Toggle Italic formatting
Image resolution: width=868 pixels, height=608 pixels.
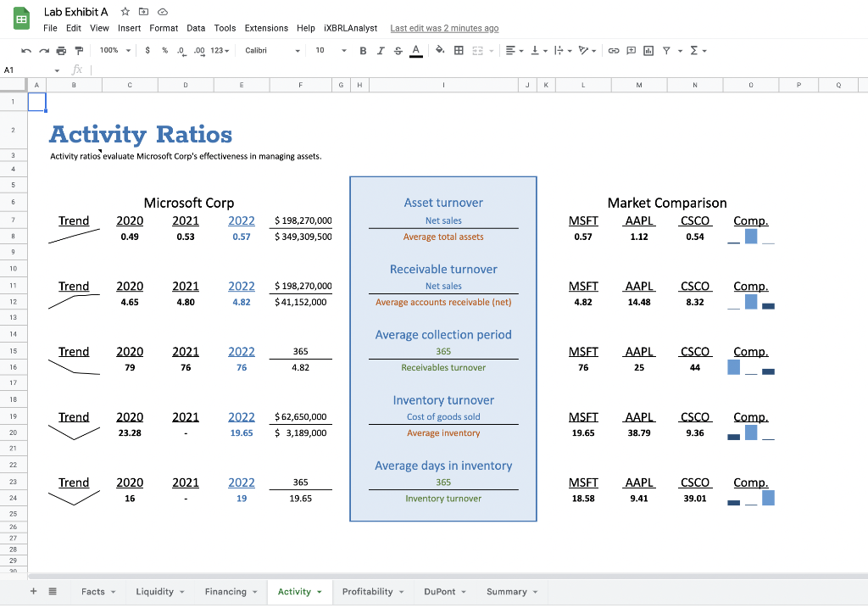click(x=381, y=50)
